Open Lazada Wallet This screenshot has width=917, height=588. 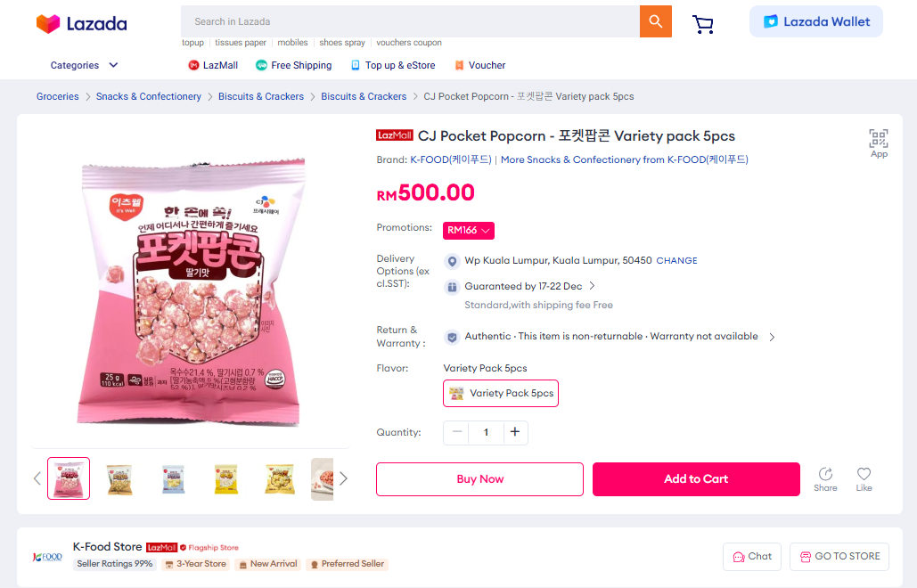click(x=816, y=21)
